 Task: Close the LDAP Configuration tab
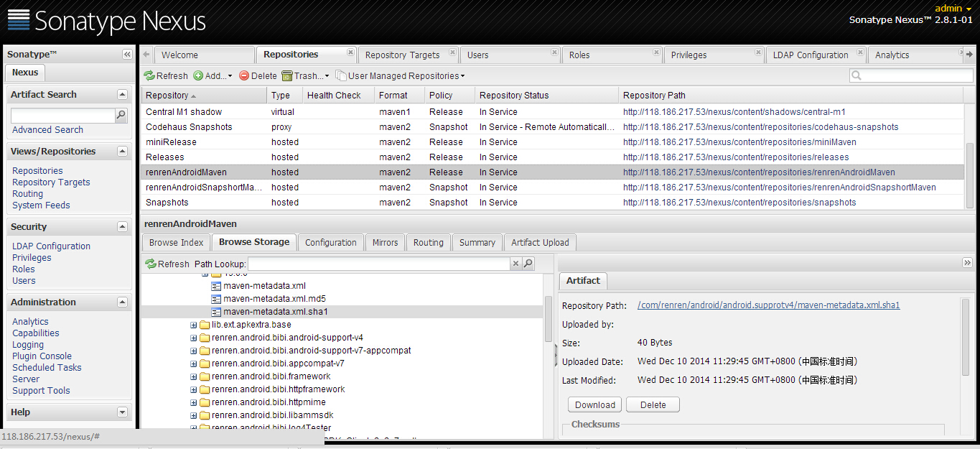point(861,52)
